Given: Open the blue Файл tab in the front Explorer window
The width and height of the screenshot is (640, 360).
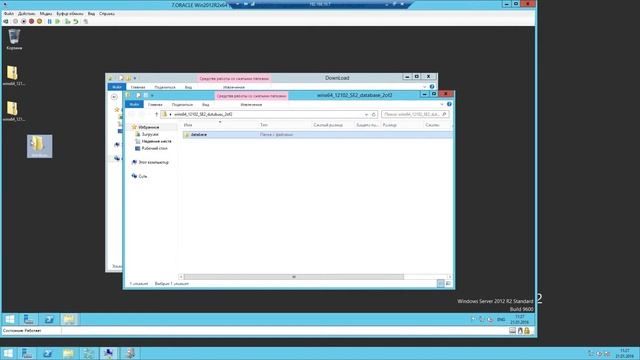Looking at the screenshot, I should (134, 104).
